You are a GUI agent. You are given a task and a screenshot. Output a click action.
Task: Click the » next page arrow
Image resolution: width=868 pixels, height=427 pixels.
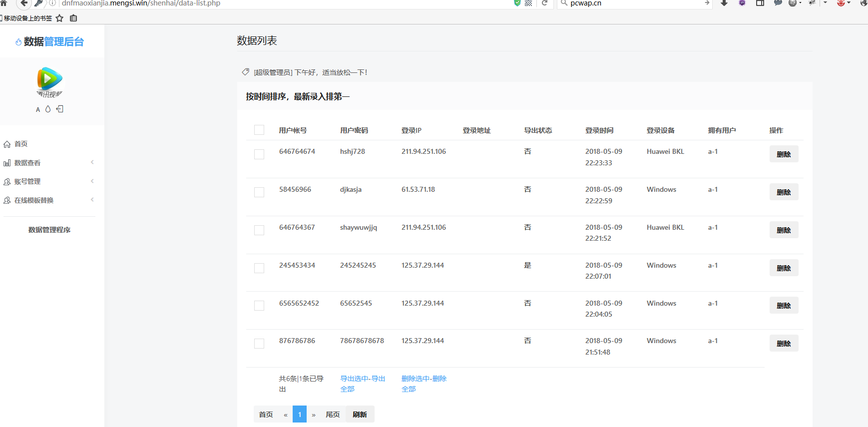(x=314, y=415)
